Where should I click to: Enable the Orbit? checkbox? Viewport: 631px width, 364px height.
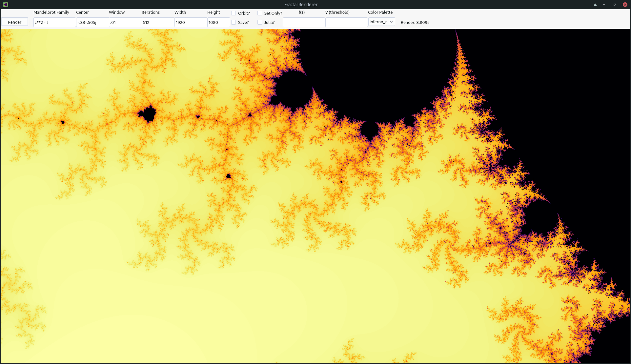(x=234, y=13)
